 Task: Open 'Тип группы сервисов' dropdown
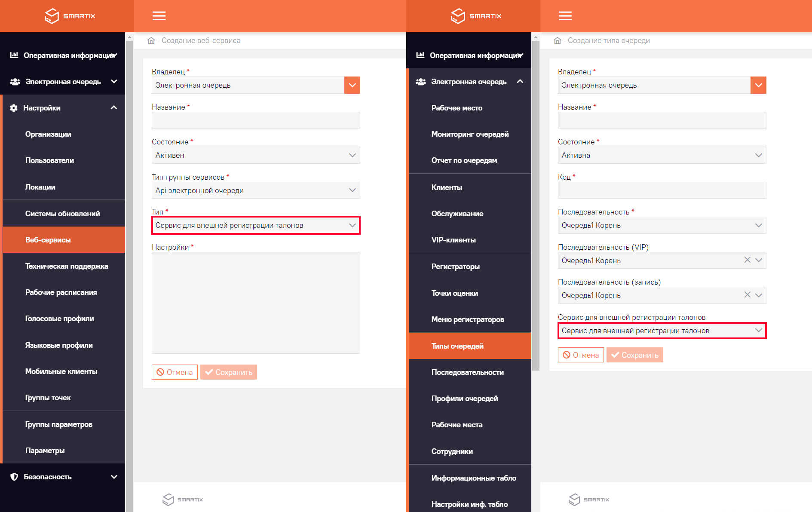click(x=256, y=190)
